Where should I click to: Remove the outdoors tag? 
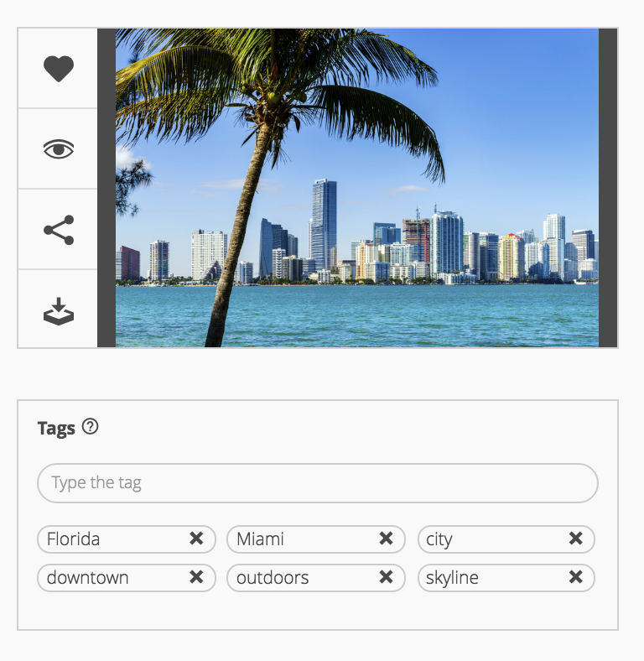pos(386,576)
